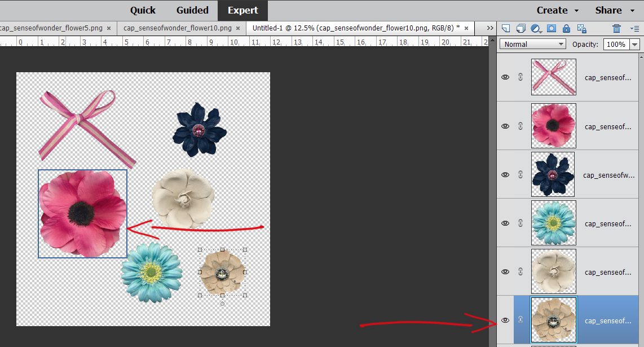
Task: Delete layer with the trash icon
Action: [x=616, y=28]
